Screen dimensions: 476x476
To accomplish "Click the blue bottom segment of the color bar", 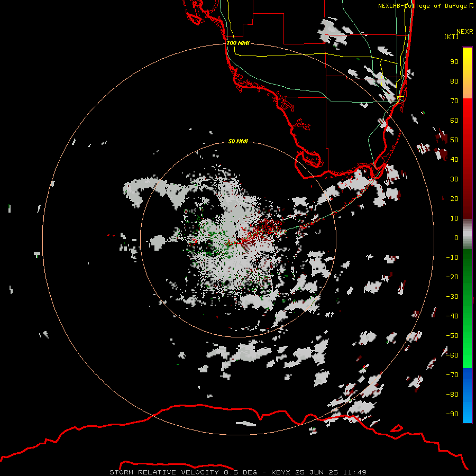I will point(467,396).
